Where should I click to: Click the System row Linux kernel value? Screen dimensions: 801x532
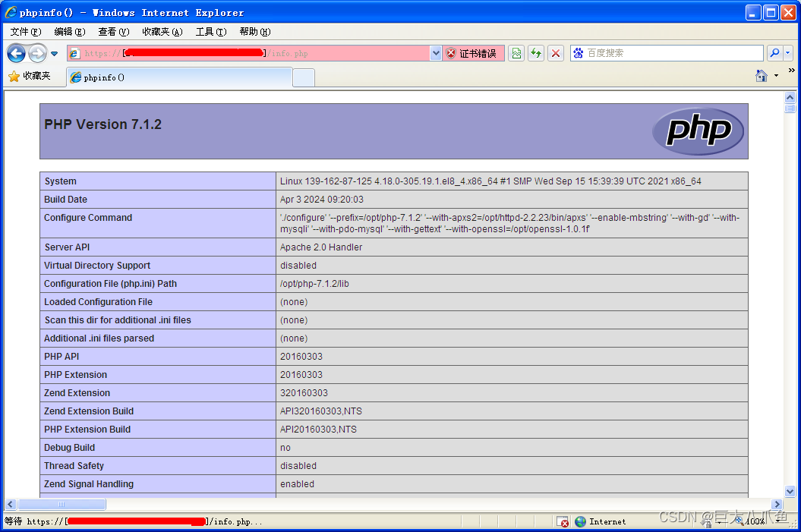(x=490, y=181)
